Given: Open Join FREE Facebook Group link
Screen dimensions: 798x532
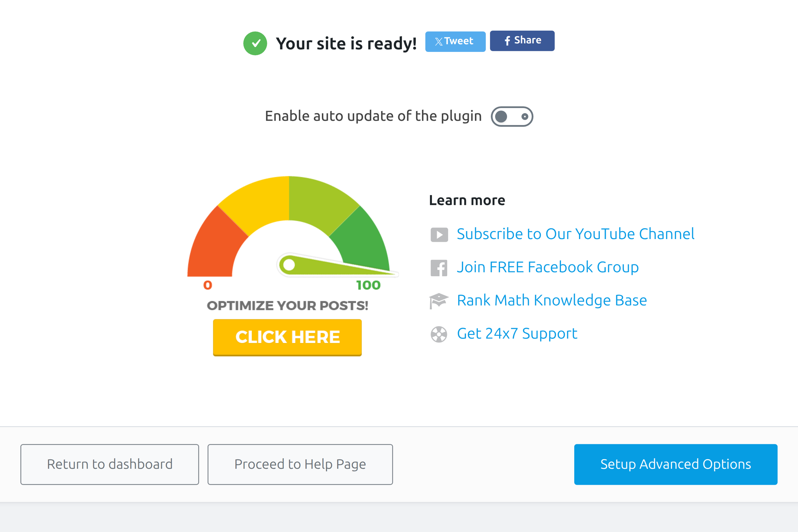Looking at the screenshot, I should click(x=548, y=267).
